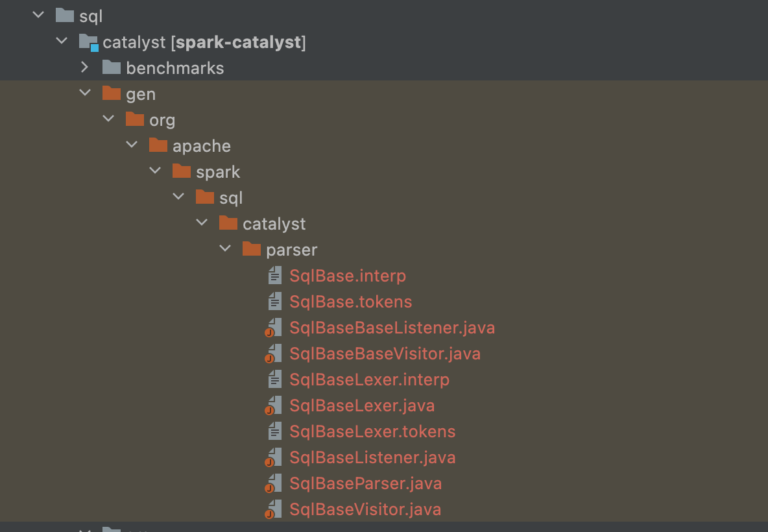This screenshot has width=768, height=532.
Task: Select file SqlBase.interp
Action: (x=348, y=276)
